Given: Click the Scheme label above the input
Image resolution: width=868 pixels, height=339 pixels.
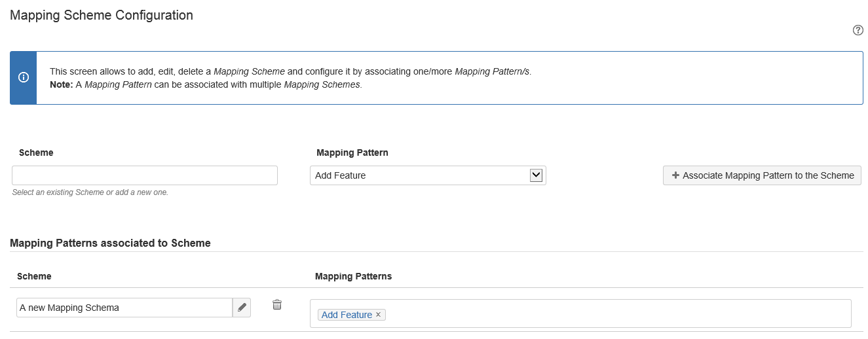Looking at the screenshot, I should pos(36,152).
